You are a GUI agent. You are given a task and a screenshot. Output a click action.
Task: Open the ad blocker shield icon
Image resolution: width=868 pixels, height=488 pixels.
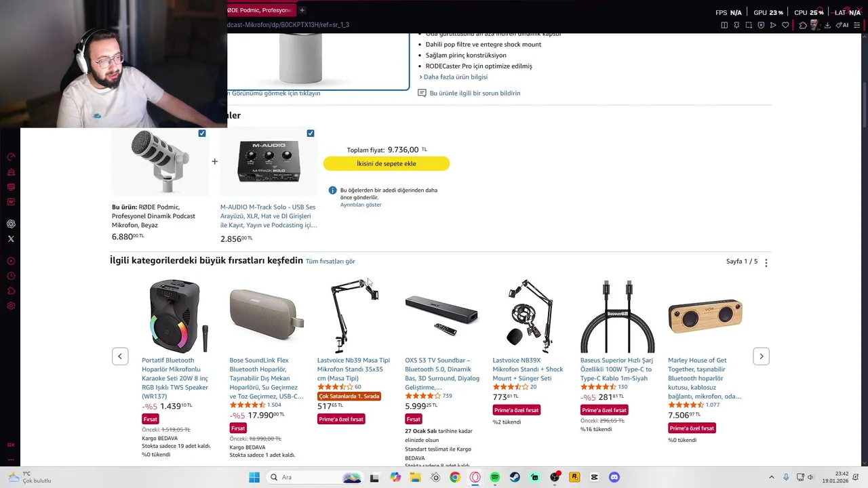(761, 25)
